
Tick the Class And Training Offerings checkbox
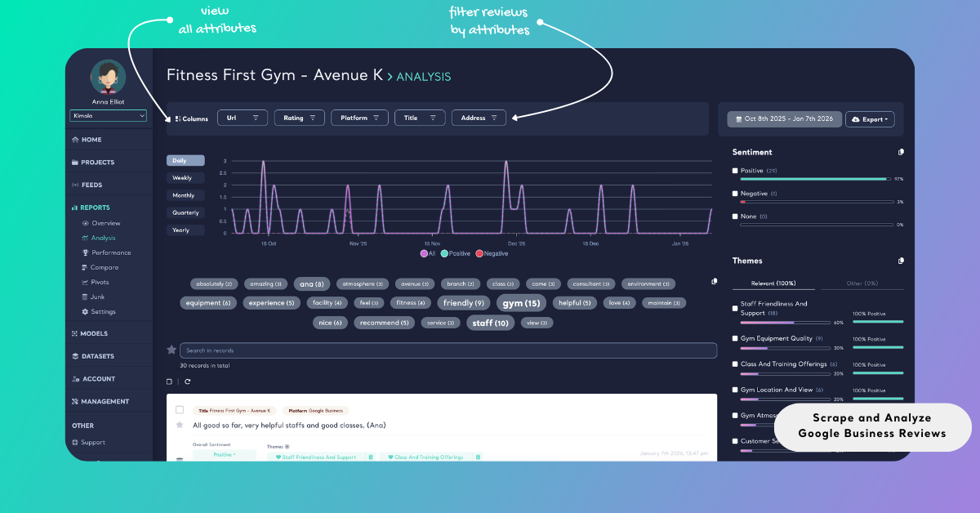click(735, 364)
